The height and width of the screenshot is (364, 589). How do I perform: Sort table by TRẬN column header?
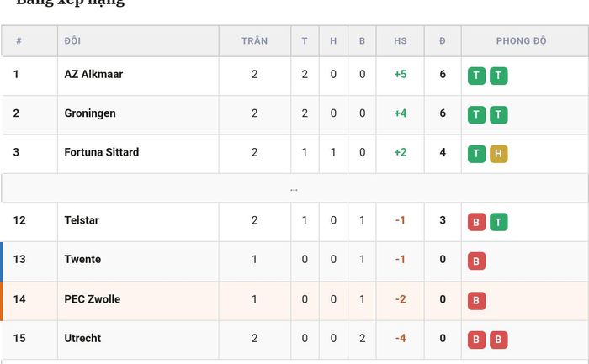click(x=254, y=40)
